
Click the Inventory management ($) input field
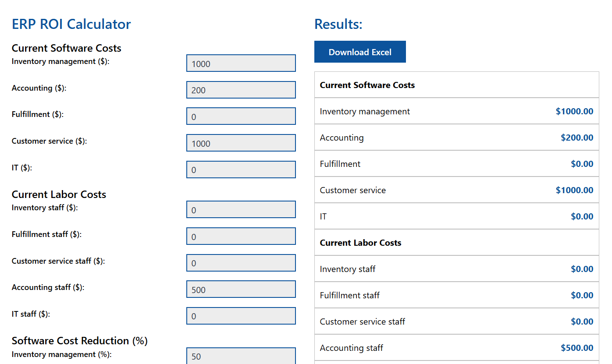(x=241, y=63)
